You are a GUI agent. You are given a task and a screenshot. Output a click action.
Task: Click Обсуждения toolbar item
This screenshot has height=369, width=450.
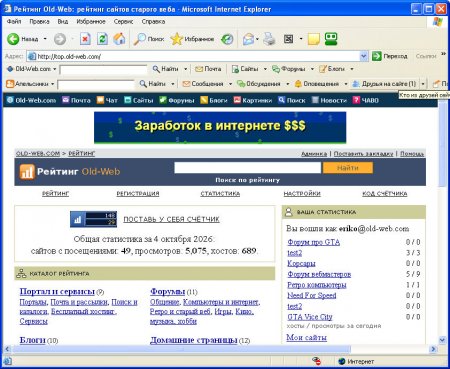(x=259, y=84)
